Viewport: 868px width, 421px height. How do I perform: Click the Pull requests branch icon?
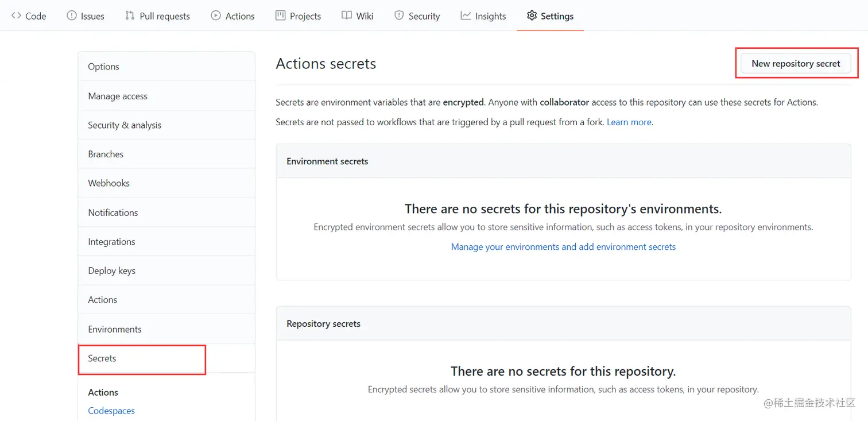pyautogui.click(x=130, y=16)
